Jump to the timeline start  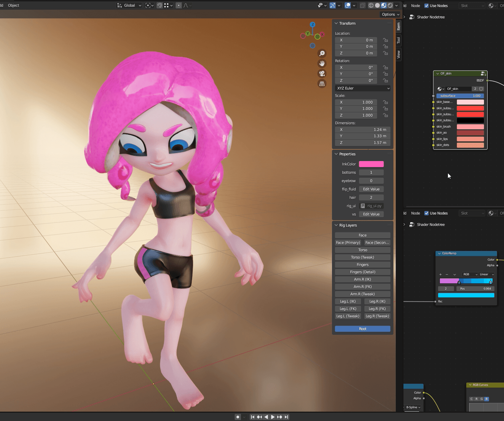tap(253, 417)
